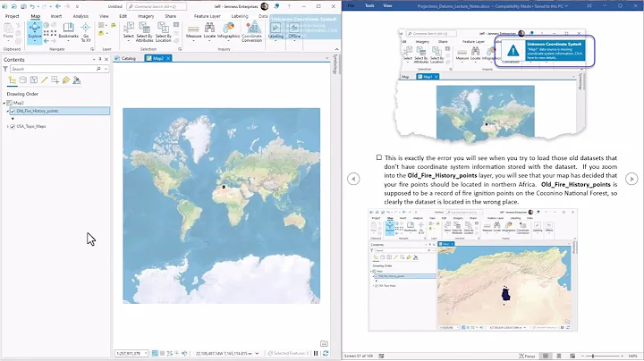Viewport: 644px width, 361px height.
Task: Switch Word to Web Layout view
Action: (572, 356)
